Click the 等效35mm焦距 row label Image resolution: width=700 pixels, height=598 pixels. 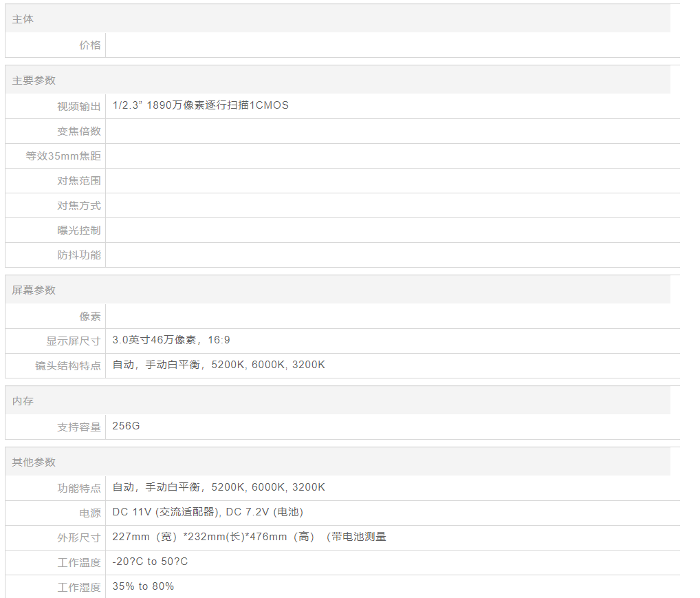tap(63, 156)
